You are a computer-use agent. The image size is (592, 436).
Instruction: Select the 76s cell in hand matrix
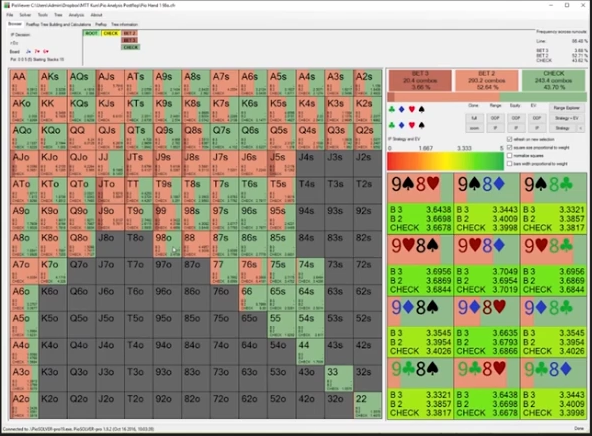pos(253,271)
